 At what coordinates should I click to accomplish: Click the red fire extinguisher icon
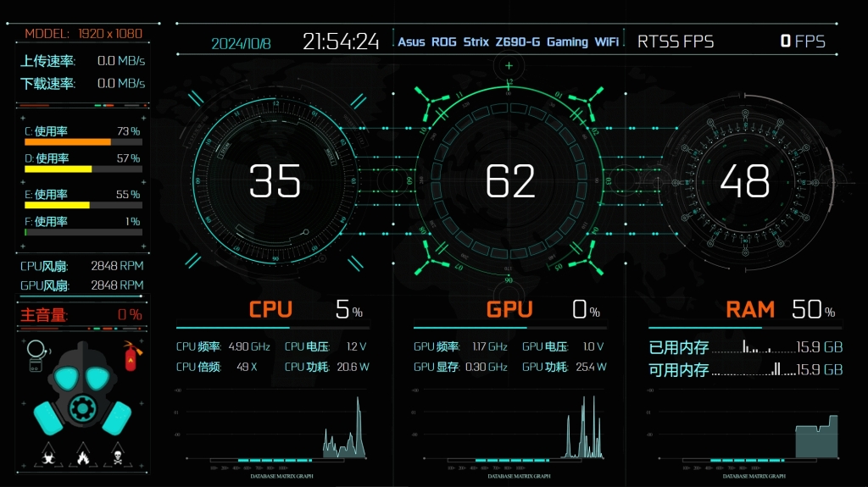tap(131, 357)
